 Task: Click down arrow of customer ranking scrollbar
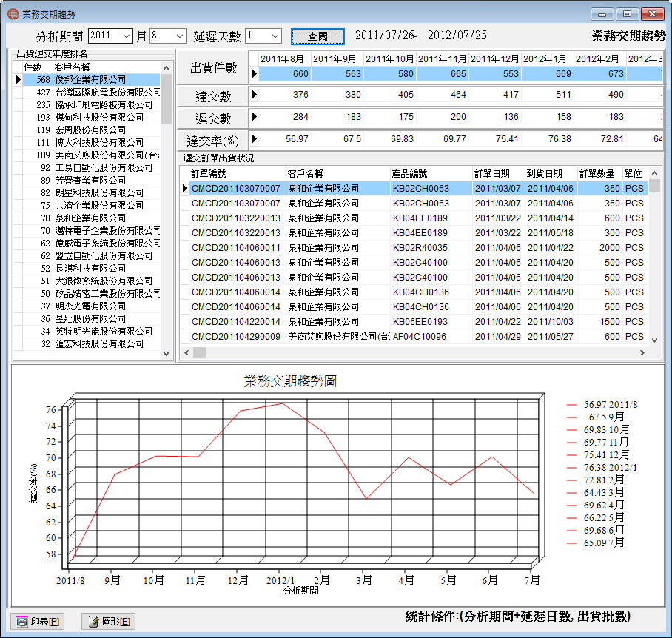point(167,354)
